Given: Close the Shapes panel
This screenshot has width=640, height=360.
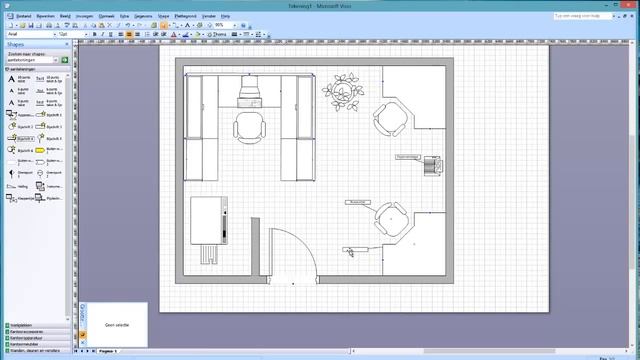Looking at the screenshot, I should tap(67, 44).
